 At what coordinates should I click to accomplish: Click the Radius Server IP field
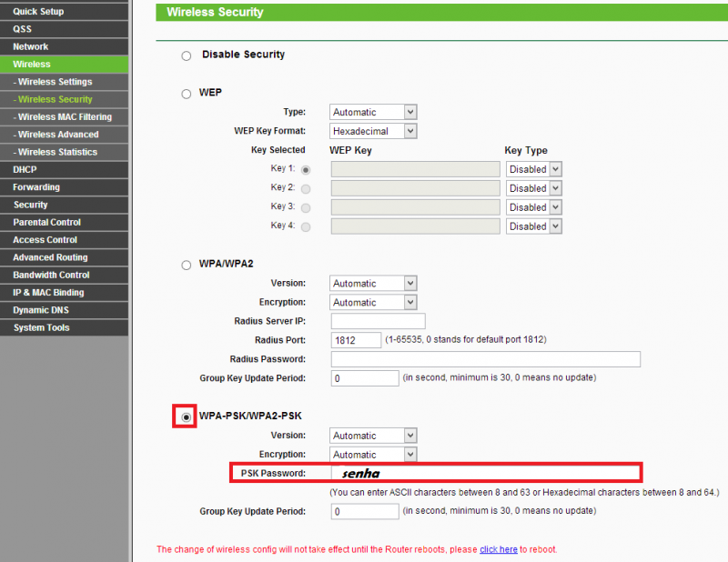coord(378,321)
